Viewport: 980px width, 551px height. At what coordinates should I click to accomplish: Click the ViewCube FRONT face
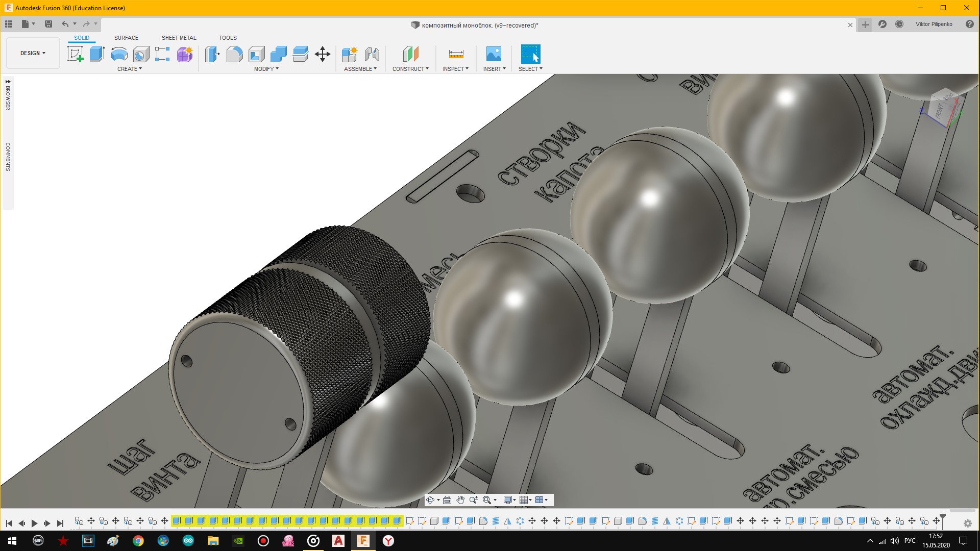click(939, 111)
